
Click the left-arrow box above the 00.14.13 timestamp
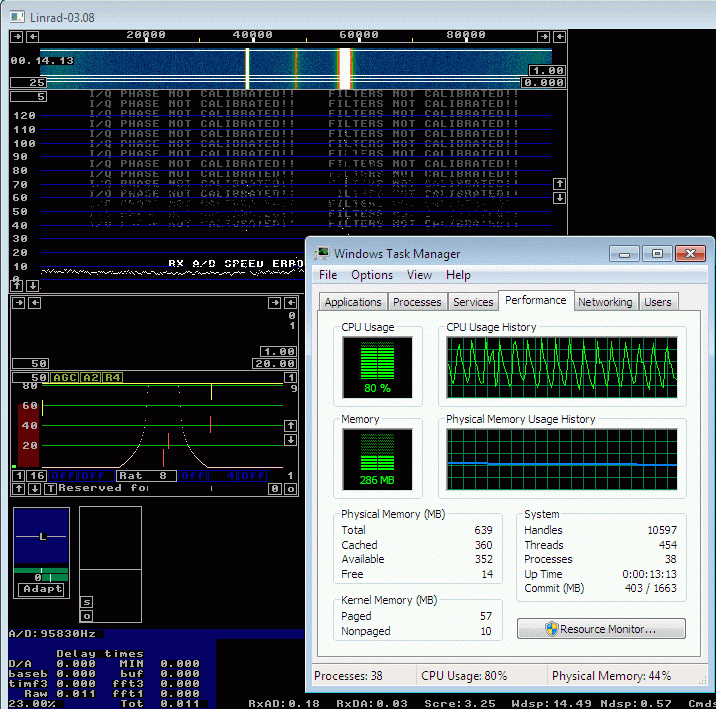(x=32, y=37)
